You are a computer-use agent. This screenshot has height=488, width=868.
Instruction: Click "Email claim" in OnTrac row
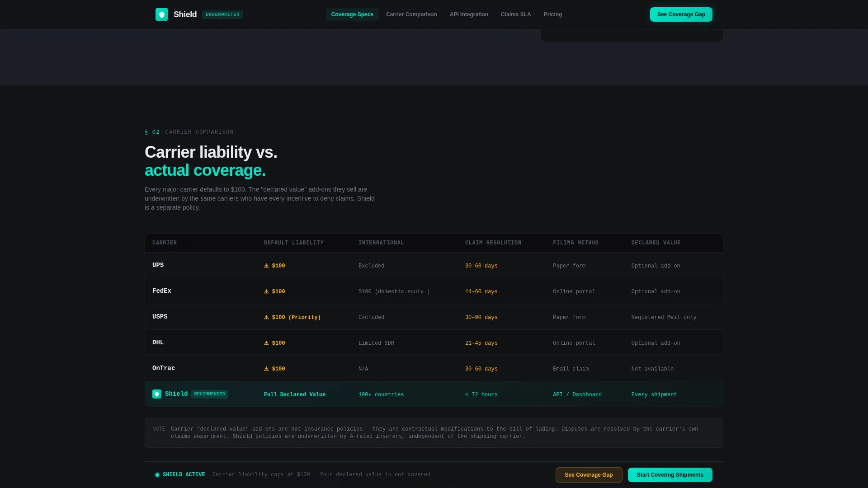(x=571, y=369)
